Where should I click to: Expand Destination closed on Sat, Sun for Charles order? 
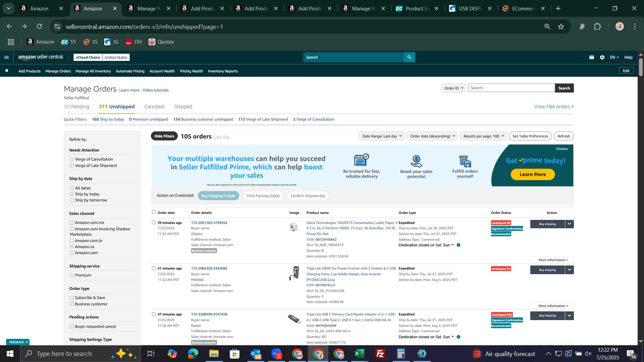(x=426, y=245)
